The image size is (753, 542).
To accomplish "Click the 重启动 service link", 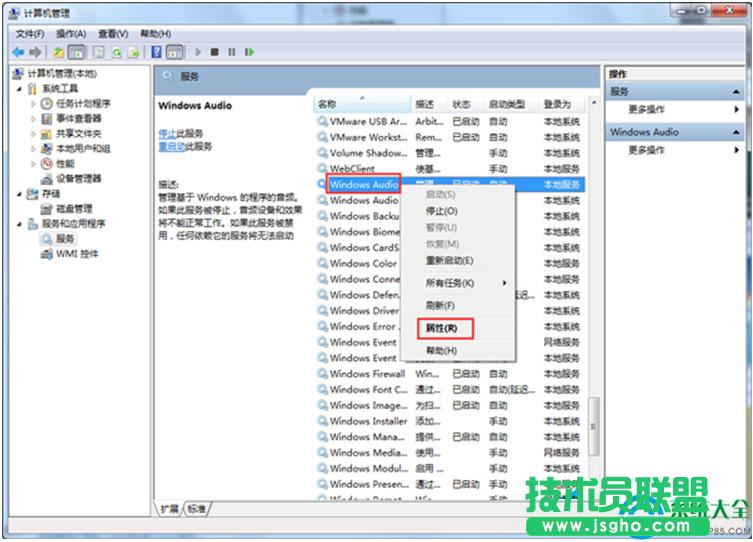I will [170, 146].
